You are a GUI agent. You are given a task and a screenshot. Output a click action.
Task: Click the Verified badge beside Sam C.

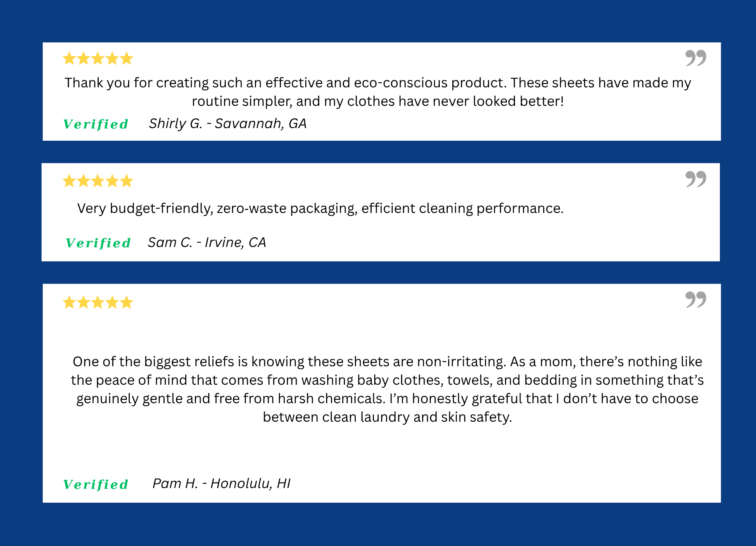(x=98, y=243)
